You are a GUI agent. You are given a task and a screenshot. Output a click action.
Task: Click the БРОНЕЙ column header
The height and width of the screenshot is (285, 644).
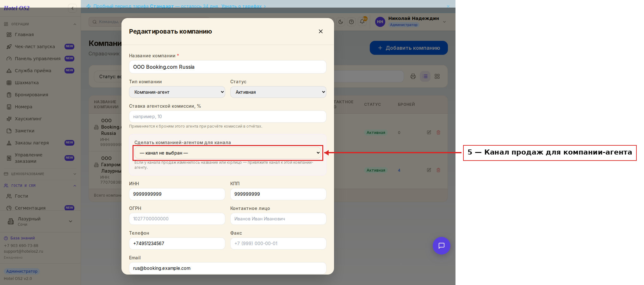[x=406, y=104]
